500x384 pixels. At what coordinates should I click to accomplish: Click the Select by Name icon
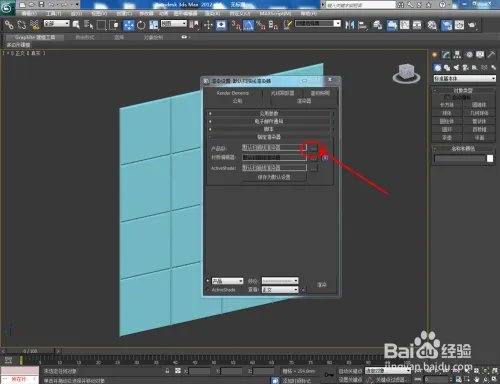(88, 25)
